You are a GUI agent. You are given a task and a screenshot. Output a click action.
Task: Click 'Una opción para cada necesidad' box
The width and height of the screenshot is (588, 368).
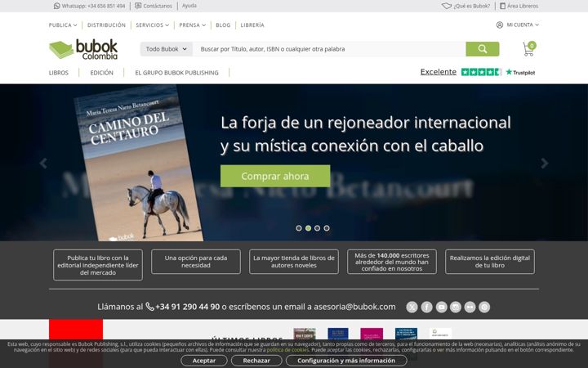tap(196, 262)
